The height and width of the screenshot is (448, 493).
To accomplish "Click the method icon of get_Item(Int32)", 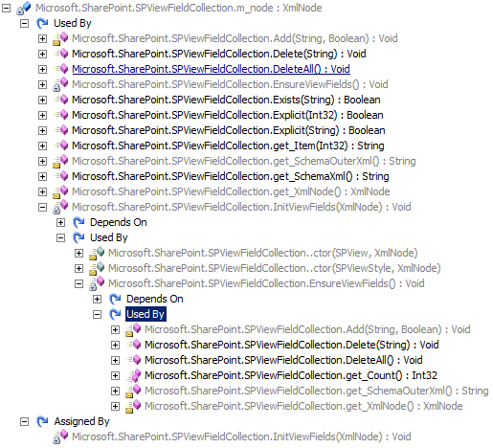I will coord(61,146).
